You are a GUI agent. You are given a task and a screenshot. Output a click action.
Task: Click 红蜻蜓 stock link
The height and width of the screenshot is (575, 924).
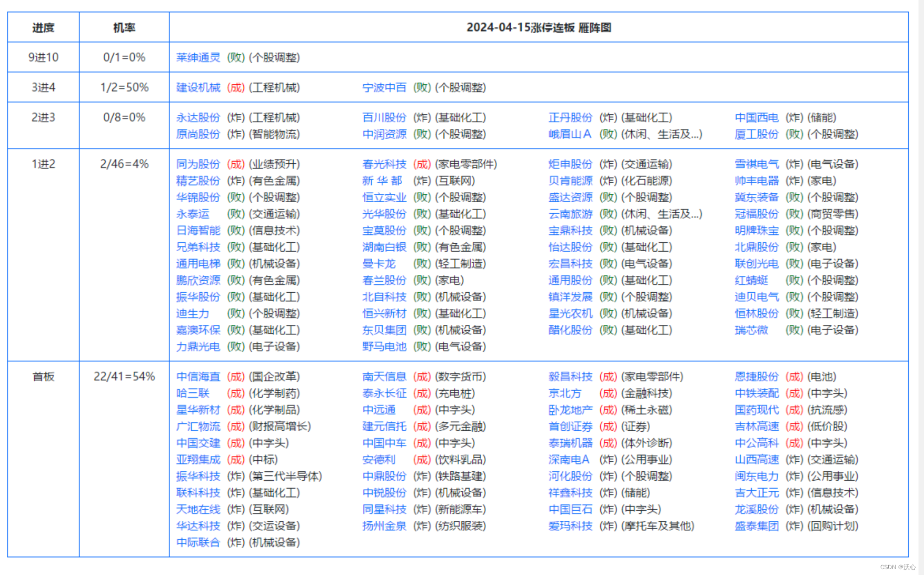pyautogui.click(x=751, y=280)
